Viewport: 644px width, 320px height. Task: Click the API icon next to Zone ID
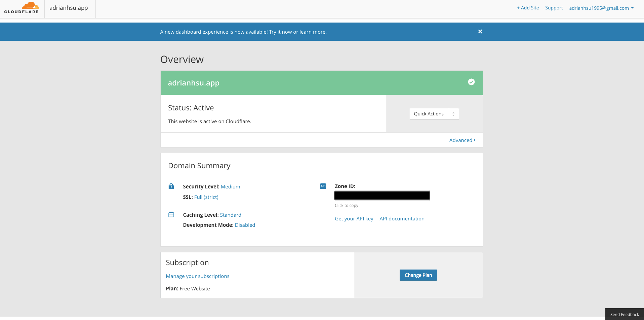point(323,186)
